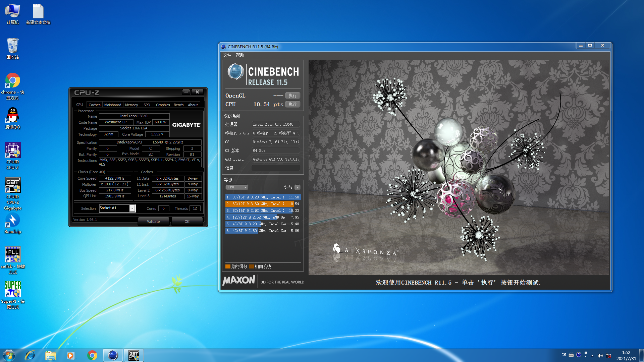Open Windows Explorer folder in taskbar

click(51, 355)
